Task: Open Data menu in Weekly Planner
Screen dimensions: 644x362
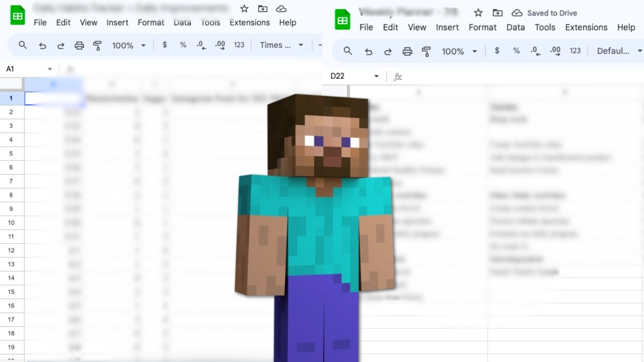Action: 515,27
